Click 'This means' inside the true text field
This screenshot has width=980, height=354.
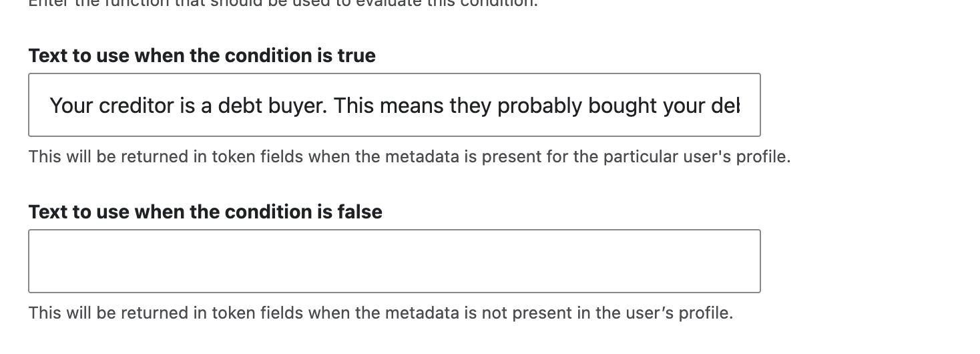click(388, 106)
